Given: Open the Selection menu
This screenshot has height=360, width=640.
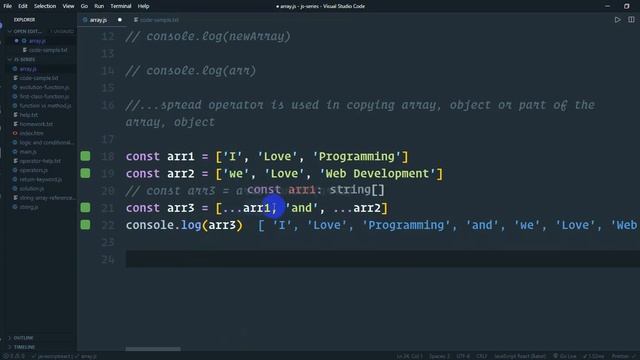Looking at the screenshot, I should 45,6.
